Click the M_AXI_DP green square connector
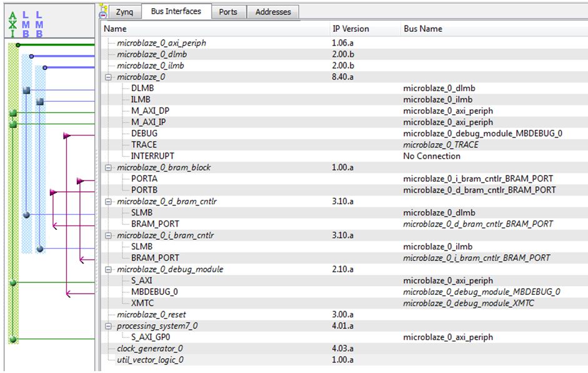The width and height of the screenshot is (588, 373). click(13, 112)
